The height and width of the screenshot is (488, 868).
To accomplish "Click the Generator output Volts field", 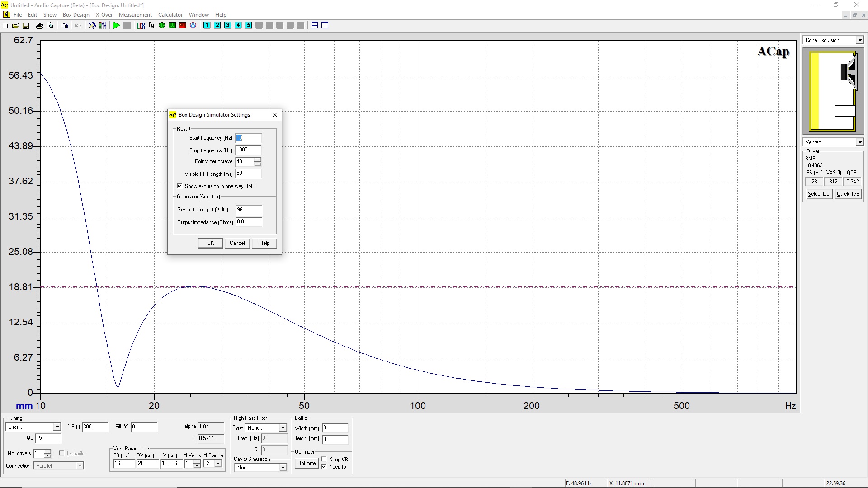I will [249, 210].
